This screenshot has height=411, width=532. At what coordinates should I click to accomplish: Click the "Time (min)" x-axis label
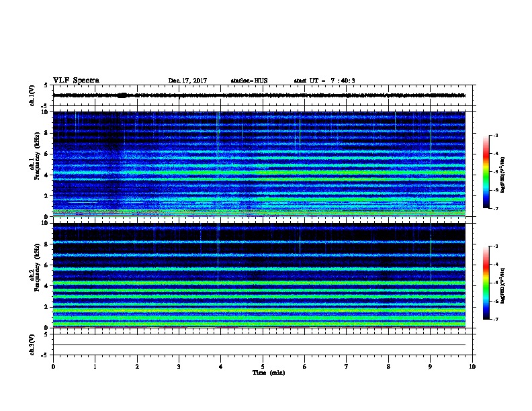[x=269, y=373]
